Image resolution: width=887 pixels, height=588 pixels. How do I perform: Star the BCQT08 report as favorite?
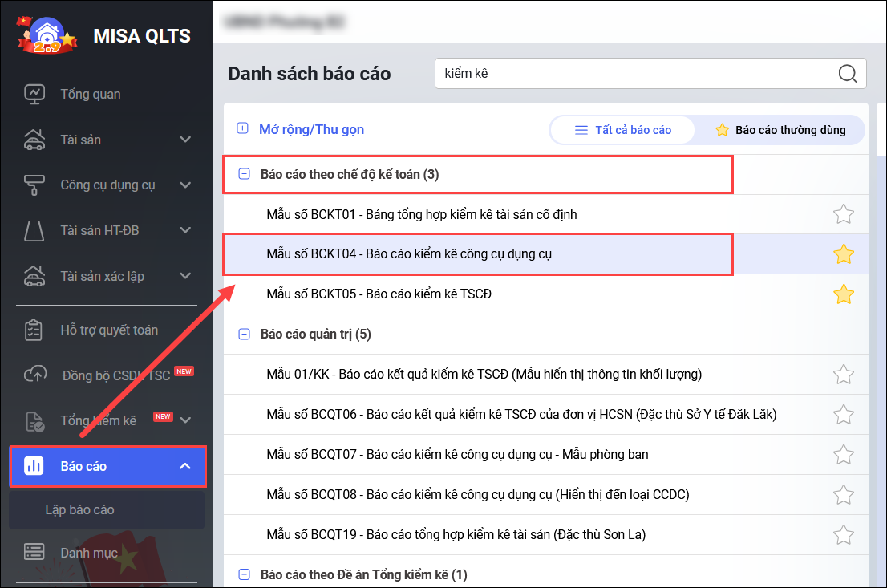843,495
